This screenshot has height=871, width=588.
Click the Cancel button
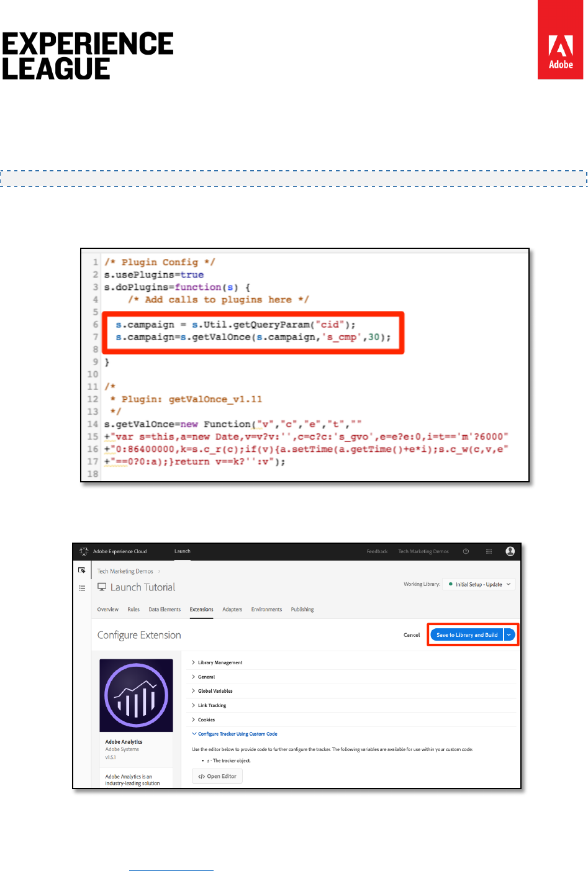click(x=412, y=635)
